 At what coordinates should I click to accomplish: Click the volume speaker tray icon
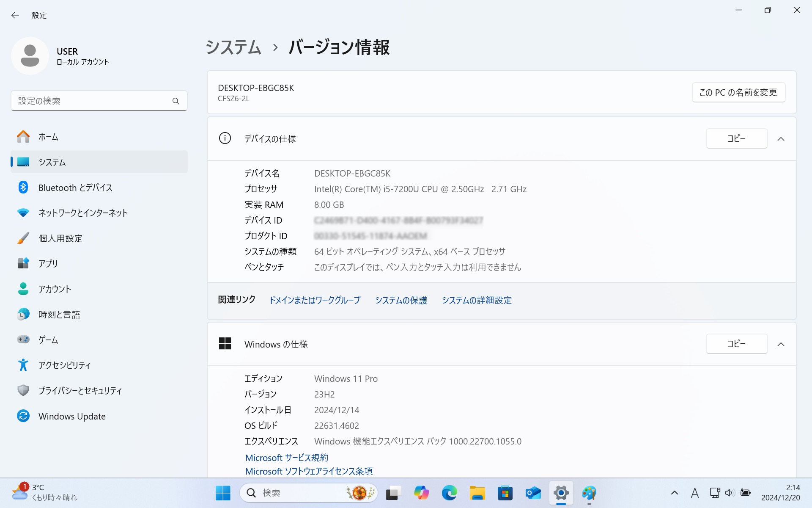coord(730,493)
